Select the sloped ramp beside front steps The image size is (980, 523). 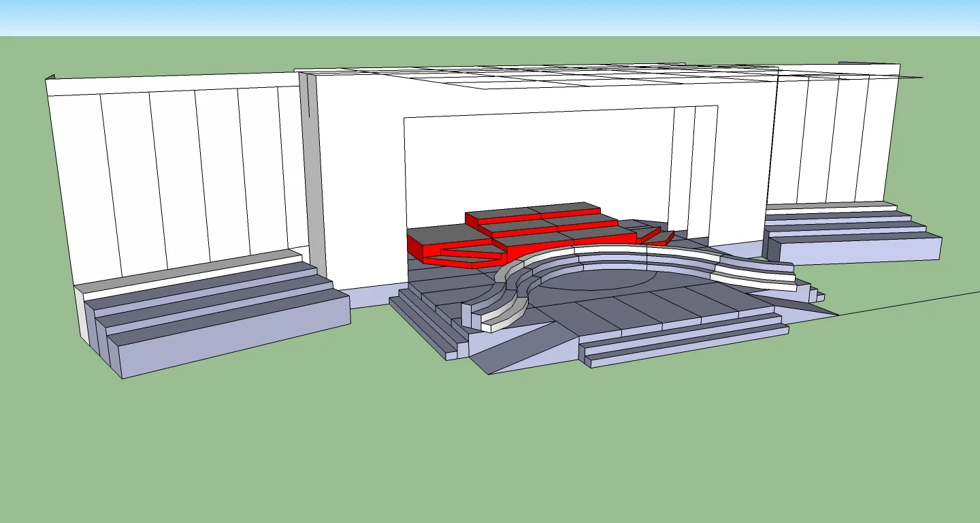tap(524, 347)
